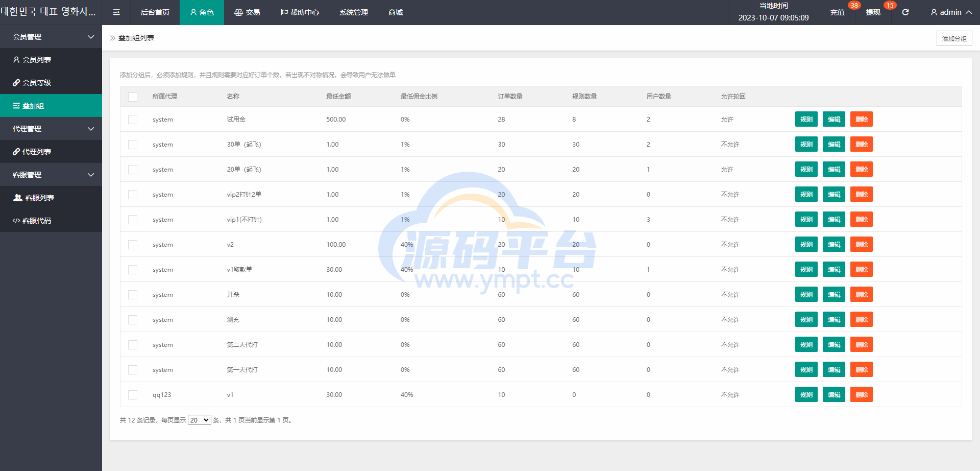
Task: Collapse the 代理管理 sidebar section
Action: pos(51,129)
